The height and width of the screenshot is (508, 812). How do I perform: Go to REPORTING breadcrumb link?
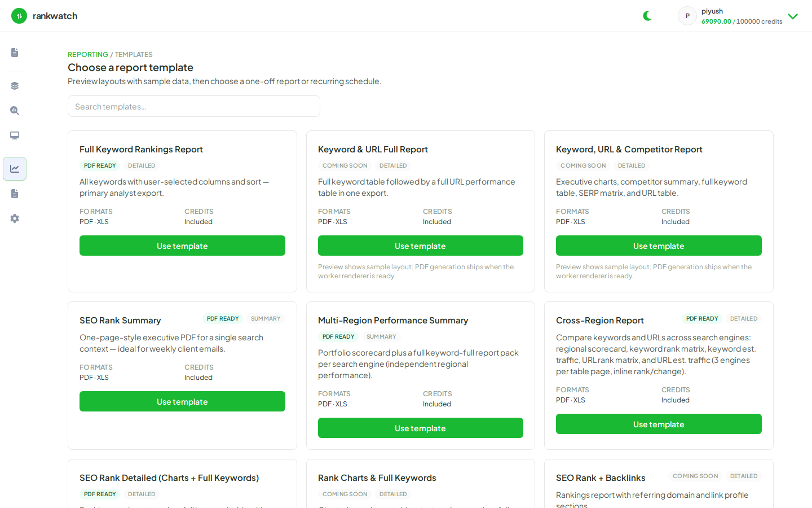88,55
